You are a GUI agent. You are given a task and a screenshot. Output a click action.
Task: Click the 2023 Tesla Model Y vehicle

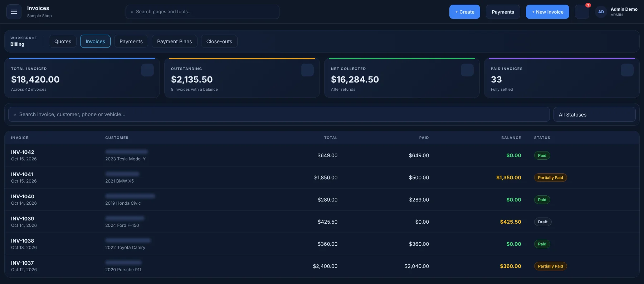(x=125, y=159)
